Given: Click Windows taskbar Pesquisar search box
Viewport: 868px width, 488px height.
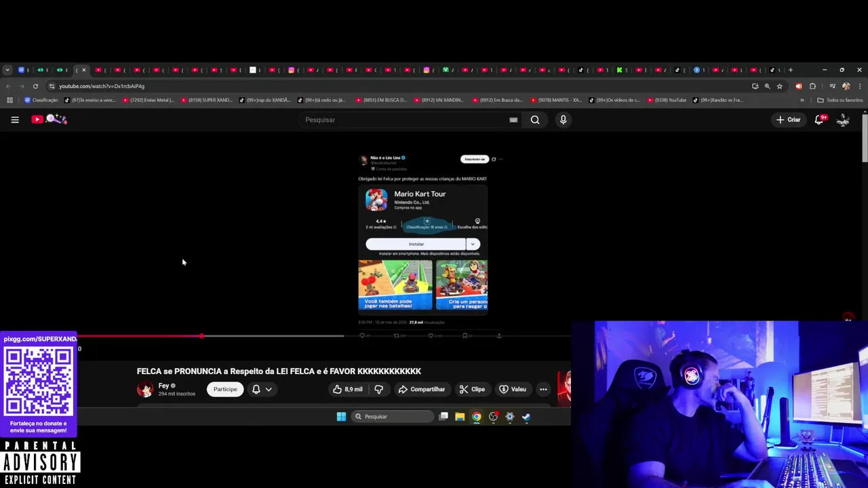Looking at the screenshot, I should pyautogui.click(x=393, y=417).
